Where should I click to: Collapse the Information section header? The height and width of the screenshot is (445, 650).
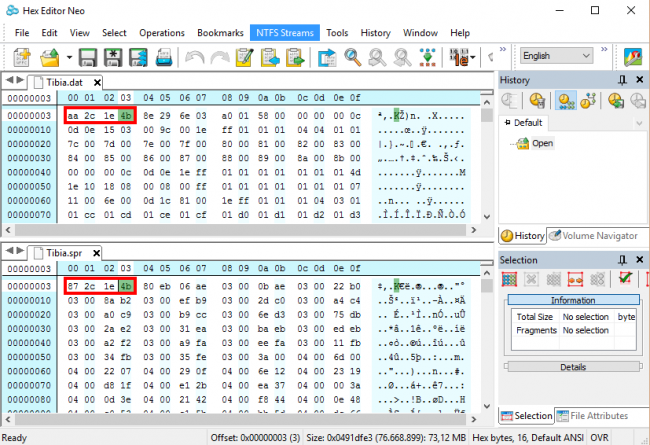pyautogui.click(x=573, y=300)
